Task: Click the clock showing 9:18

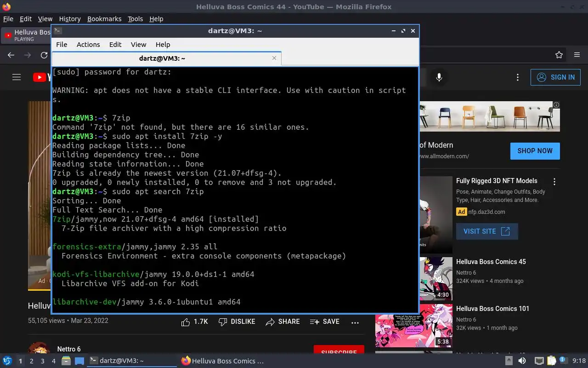Action: tap(579, 361)
